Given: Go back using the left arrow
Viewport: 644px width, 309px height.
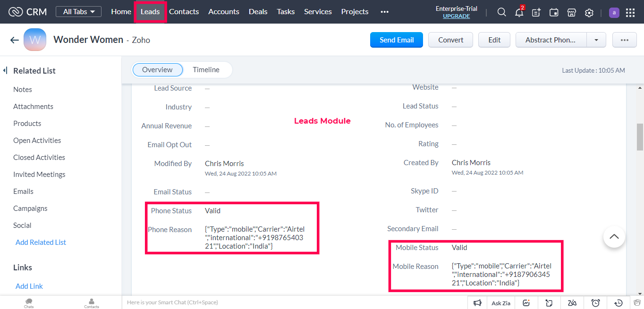Looking at the screenshot, I should 14,40.
